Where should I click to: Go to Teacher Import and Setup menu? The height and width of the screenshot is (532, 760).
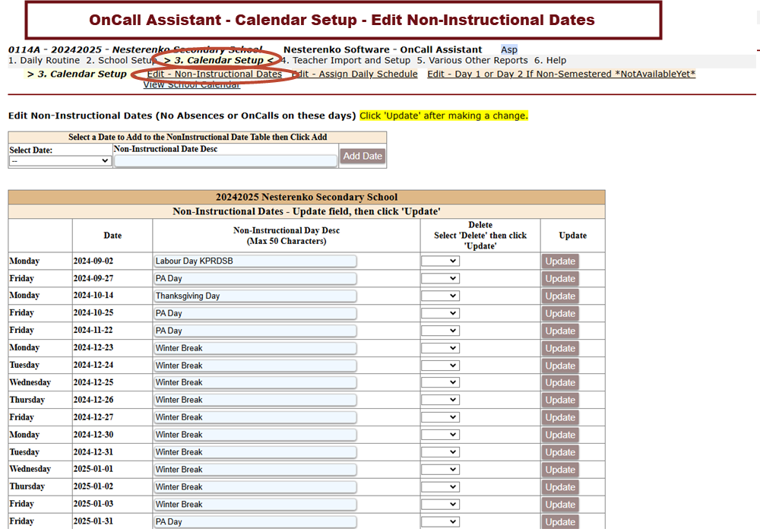tap(346, 61)
